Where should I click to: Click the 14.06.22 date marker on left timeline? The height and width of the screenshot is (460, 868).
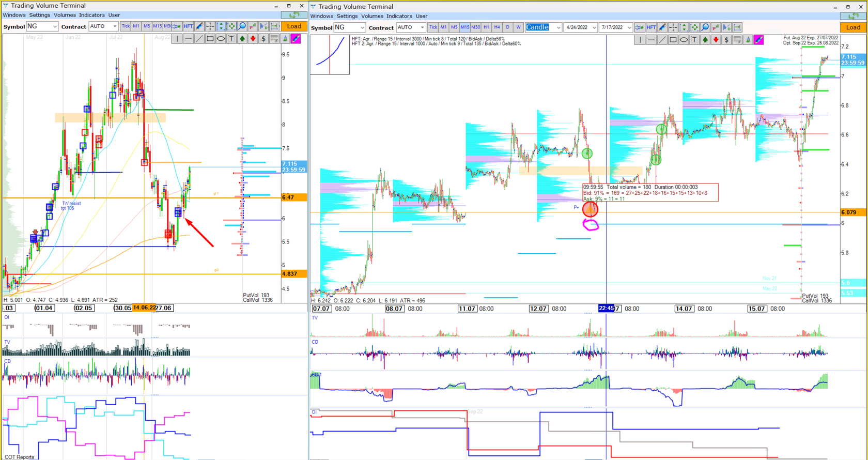point(144,308)
